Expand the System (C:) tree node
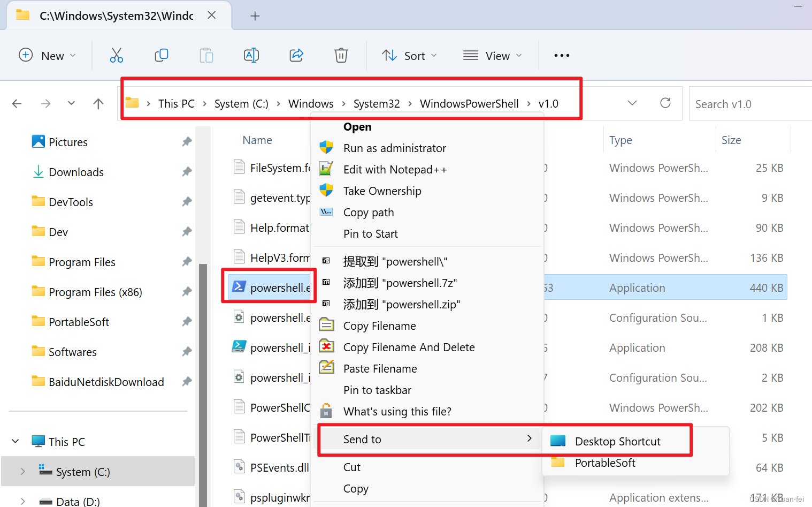Viewport: 812px width, 507px height. [x=22, y=472]
